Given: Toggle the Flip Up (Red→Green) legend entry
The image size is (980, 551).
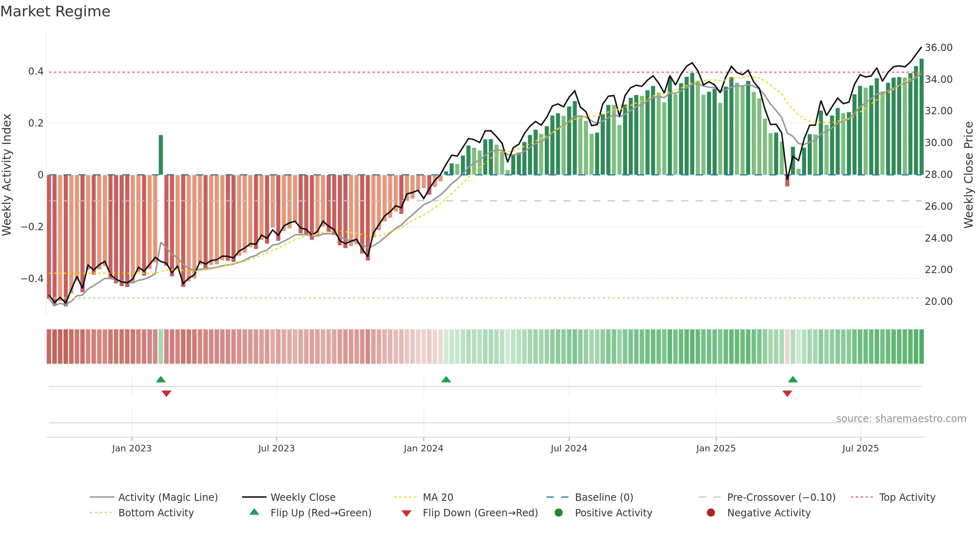Looking at the screenshot, I should (310, 513).
